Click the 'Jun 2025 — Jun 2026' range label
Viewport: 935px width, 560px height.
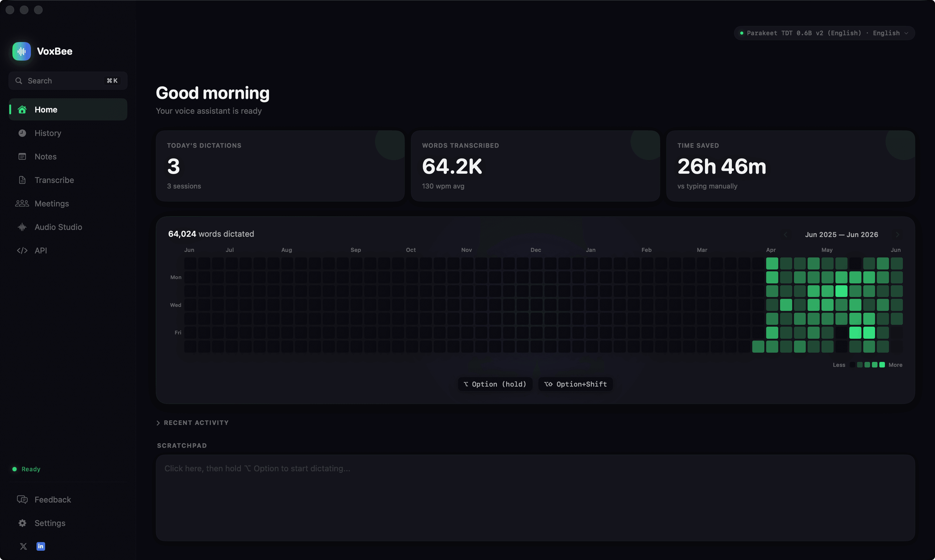[x=841, y=234]
